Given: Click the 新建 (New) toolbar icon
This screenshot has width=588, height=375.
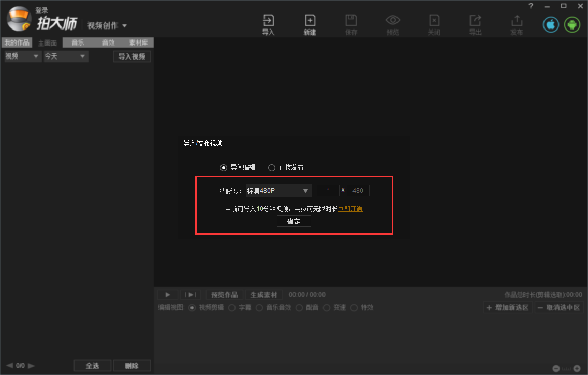Looking at the screenshot, I should coord(310,24).
